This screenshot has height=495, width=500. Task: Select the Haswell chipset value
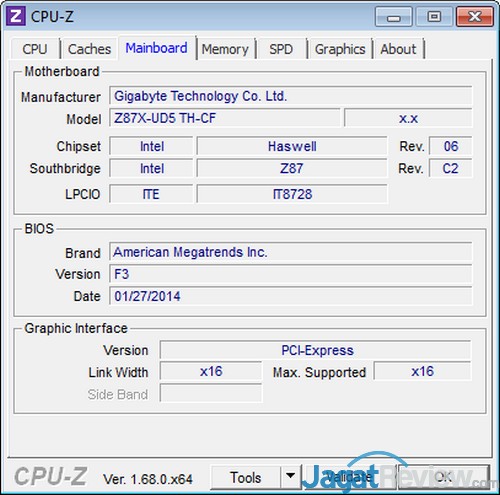click(x=292, y=146)
